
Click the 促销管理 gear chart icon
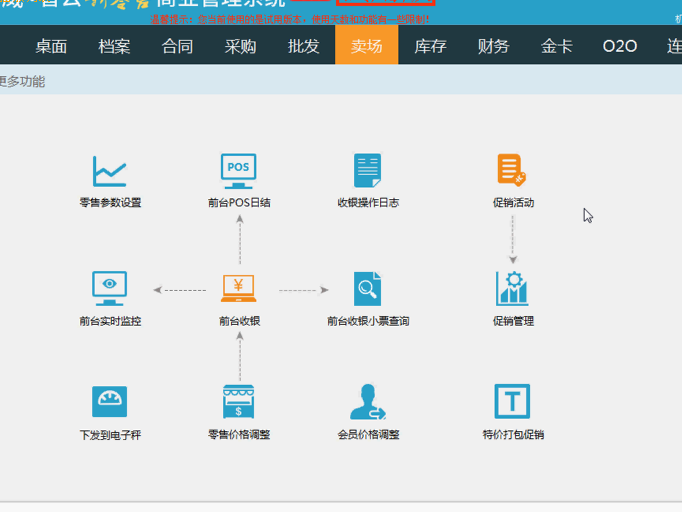pos(512,288)
